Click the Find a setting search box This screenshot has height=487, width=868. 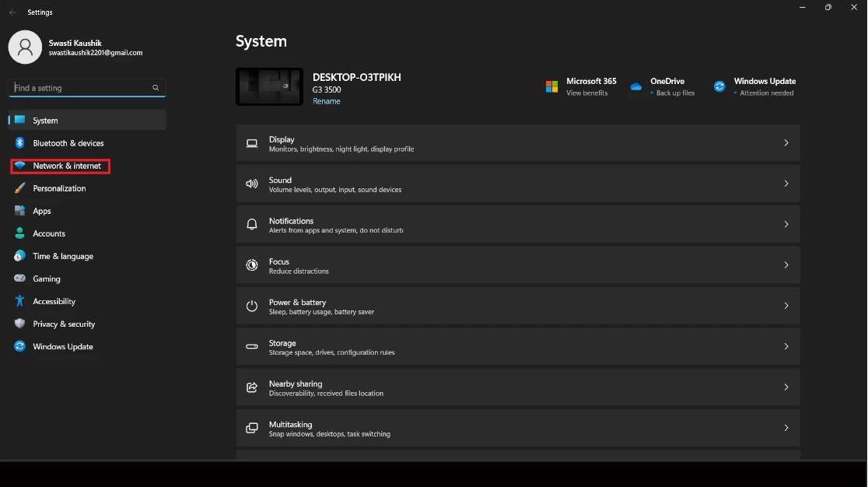82,88
